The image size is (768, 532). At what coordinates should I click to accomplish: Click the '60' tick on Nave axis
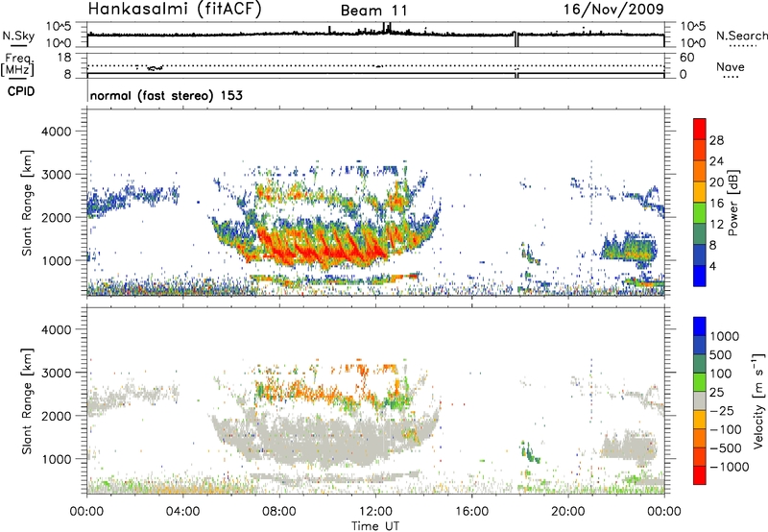[x=686, y=58]
